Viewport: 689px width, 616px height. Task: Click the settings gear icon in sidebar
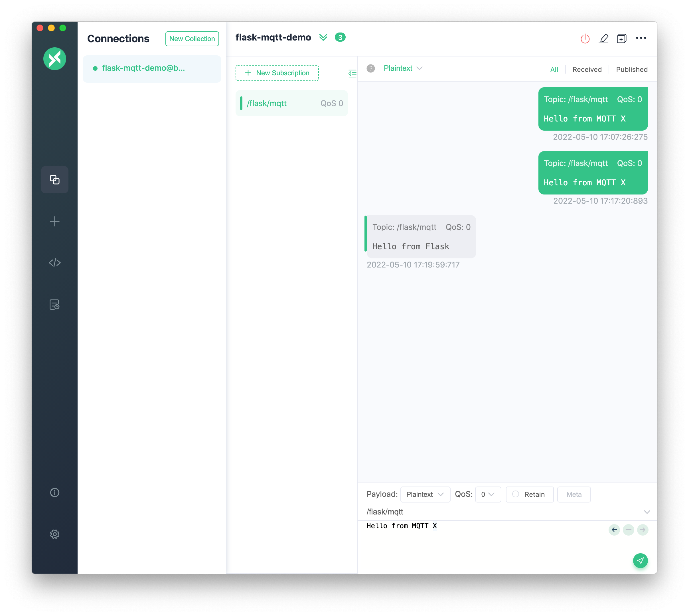point(55,534)
